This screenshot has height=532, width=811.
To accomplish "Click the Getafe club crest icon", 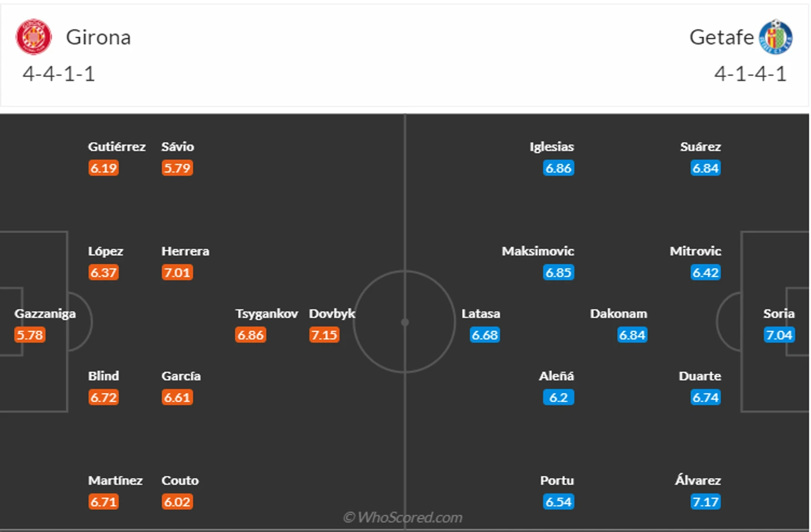I will 775,37.
